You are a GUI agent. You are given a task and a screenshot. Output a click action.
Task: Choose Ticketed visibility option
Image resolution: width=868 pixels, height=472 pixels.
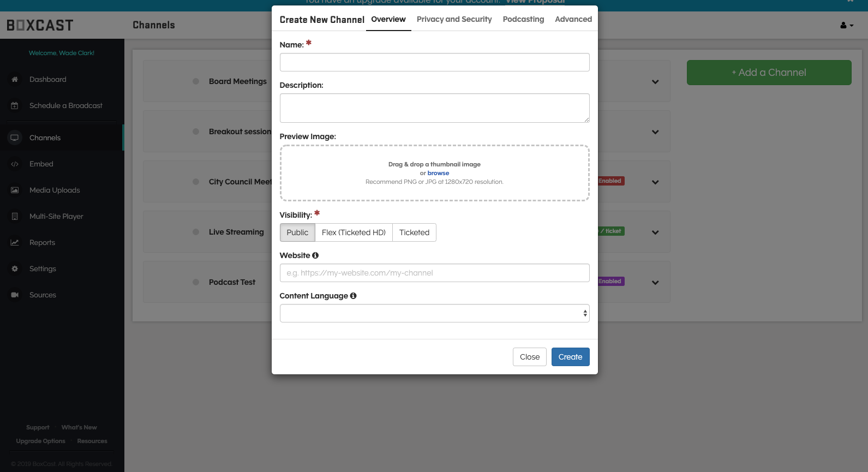[414, 232]
